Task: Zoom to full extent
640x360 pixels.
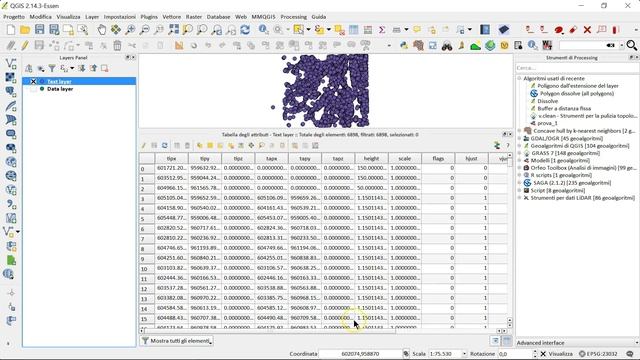Action: point(173,29)
